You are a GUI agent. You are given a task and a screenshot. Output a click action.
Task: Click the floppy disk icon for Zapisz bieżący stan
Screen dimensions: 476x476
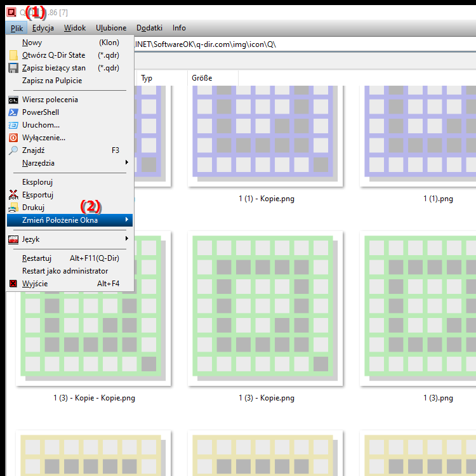[x=13, y=68]
